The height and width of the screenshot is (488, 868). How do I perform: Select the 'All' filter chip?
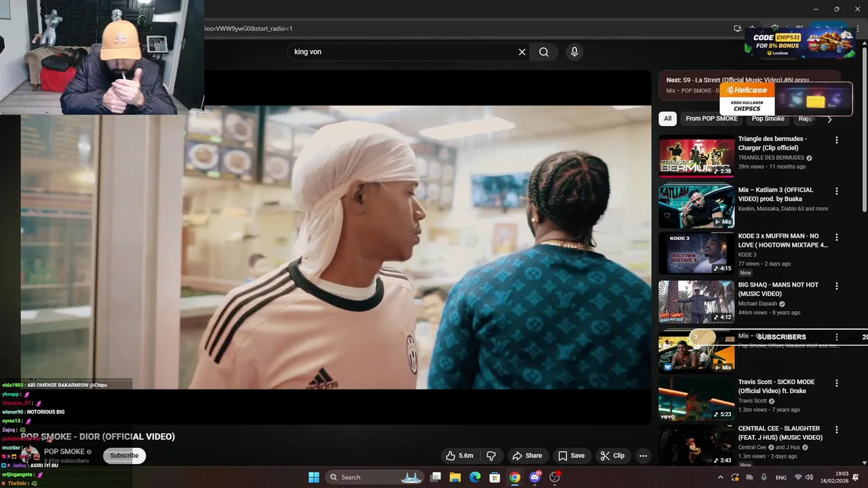(x=667, y=119)
